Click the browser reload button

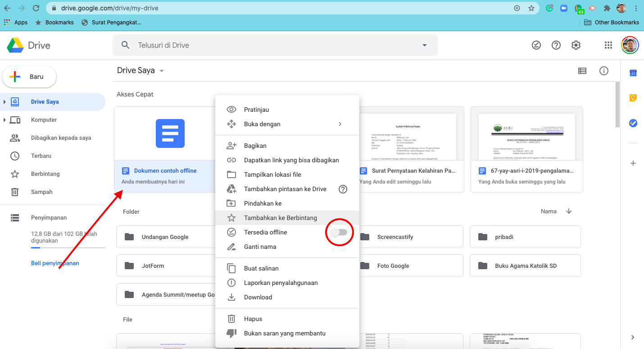click(x=36, y=8)
